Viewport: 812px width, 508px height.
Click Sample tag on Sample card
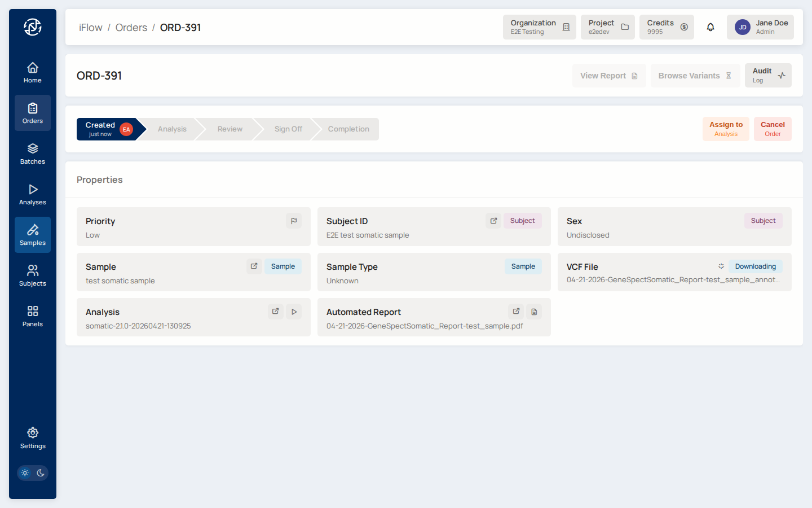[x=283, y=266]
